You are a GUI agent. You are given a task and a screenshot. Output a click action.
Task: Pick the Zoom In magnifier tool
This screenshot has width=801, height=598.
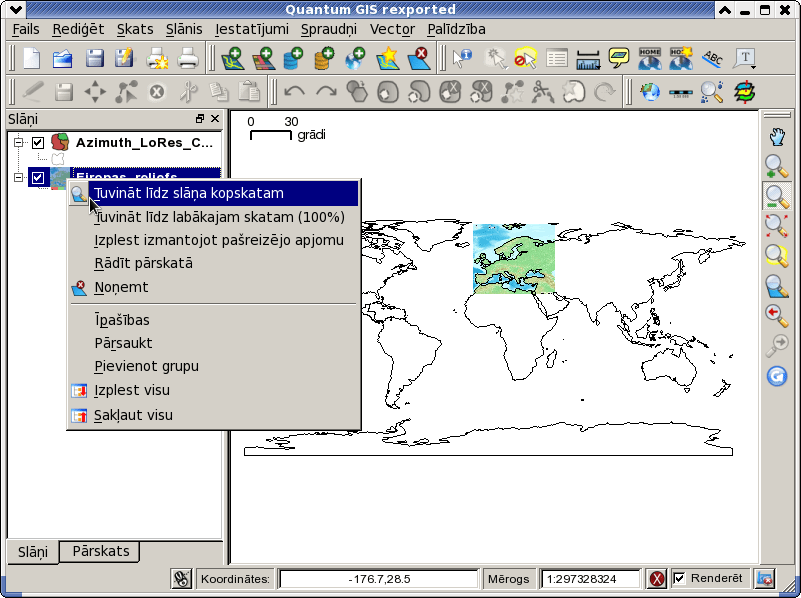(776, 166)
